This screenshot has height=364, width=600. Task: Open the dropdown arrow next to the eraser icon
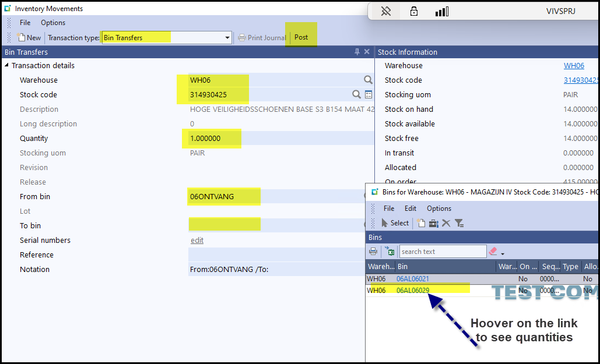click(503, 253)
